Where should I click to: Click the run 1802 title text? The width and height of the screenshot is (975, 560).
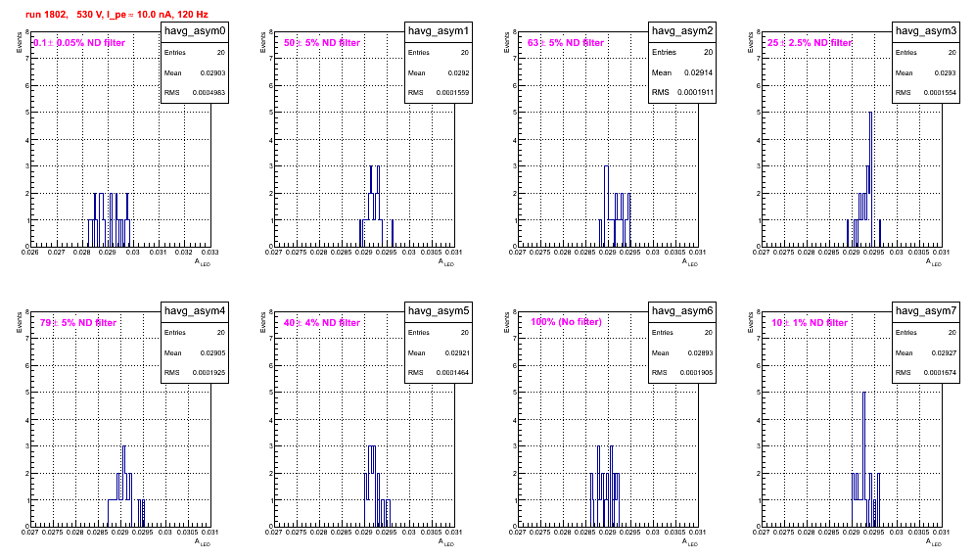click(116, 15)
